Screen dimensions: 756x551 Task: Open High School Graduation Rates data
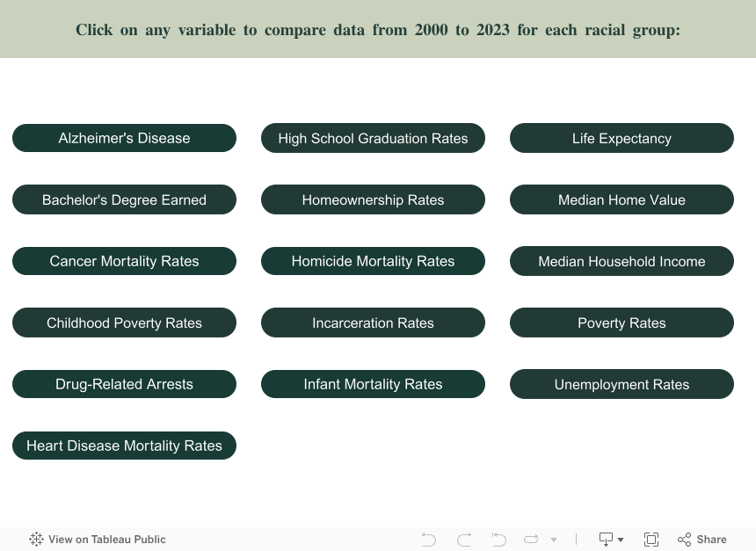coord(373,138)
